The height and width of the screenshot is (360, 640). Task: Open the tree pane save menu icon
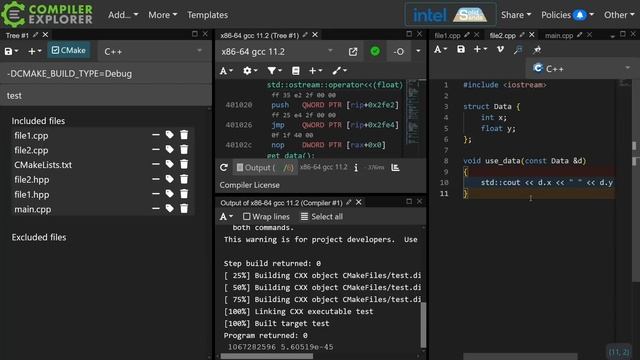(x=11, y=51)
